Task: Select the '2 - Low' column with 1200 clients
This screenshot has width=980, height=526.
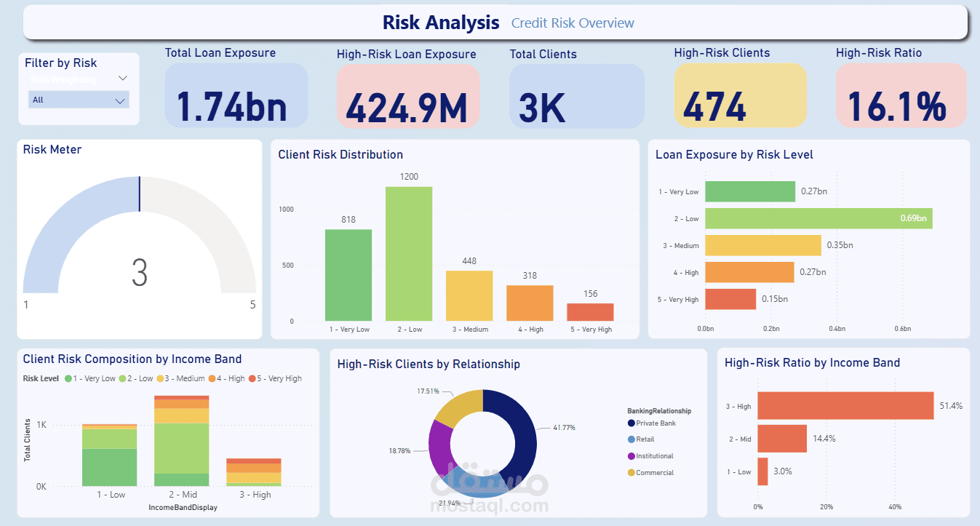Action: [409, 254]
